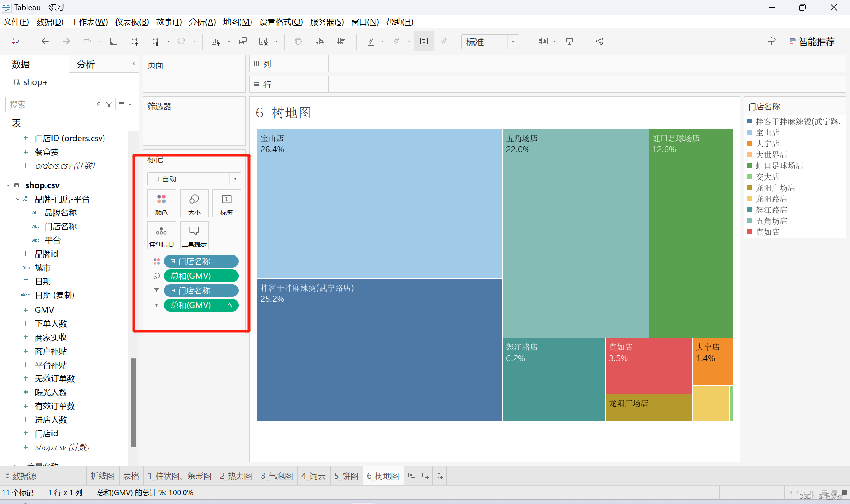The height and width of the screenshot is (504, 850).
Task: Click the redo forward arrow
Action: 66,41
